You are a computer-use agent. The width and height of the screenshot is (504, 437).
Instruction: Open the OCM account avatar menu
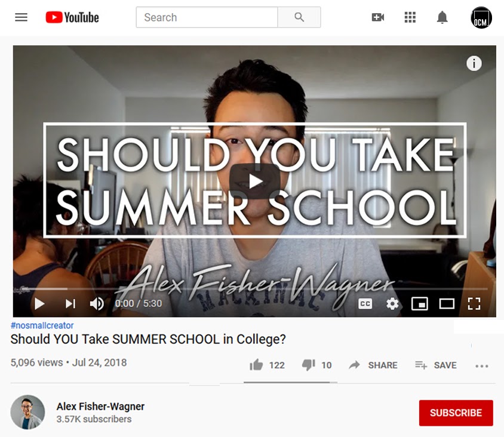[x=481, y=17]
